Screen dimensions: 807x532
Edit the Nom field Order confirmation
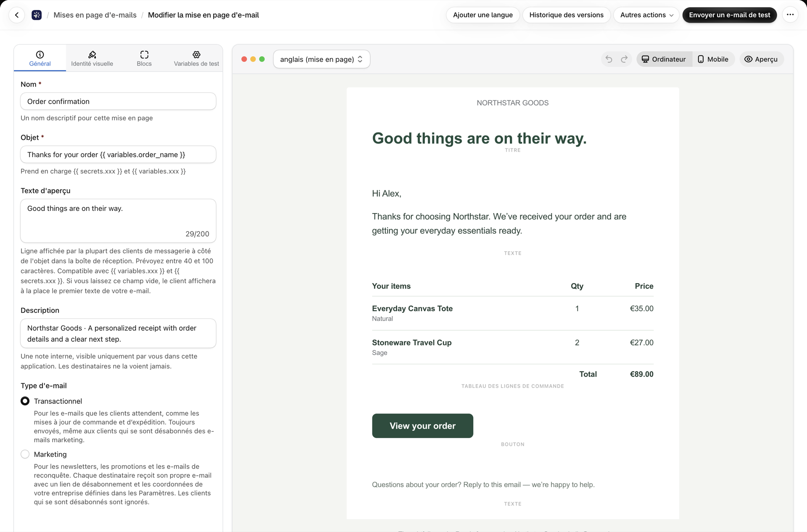[118, 101]
